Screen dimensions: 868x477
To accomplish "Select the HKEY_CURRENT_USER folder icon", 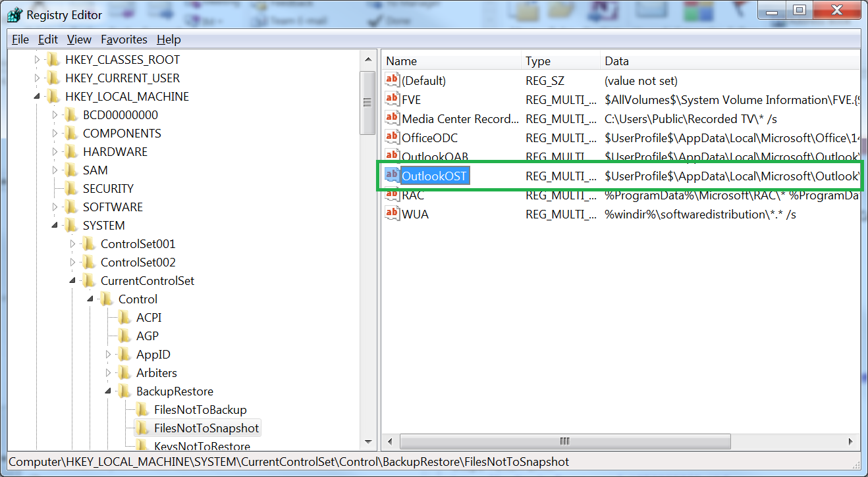I will click(x=53, y=78).
